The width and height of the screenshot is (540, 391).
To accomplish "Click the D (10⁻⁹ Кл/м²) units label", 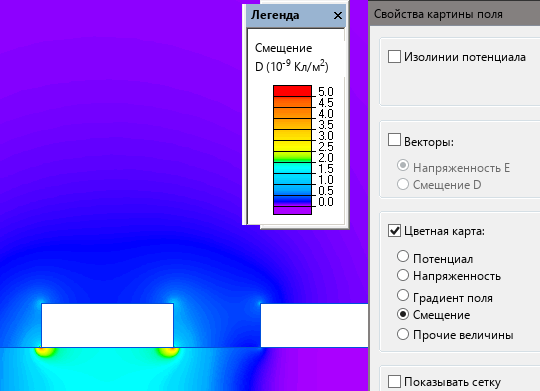I will point(292,66).
